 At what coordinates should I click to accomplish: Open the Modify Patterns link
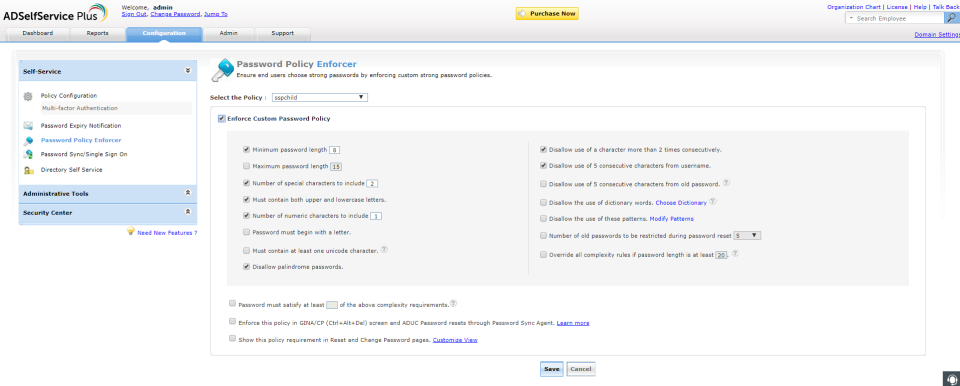pyautogui.click(x=672, y=219)
